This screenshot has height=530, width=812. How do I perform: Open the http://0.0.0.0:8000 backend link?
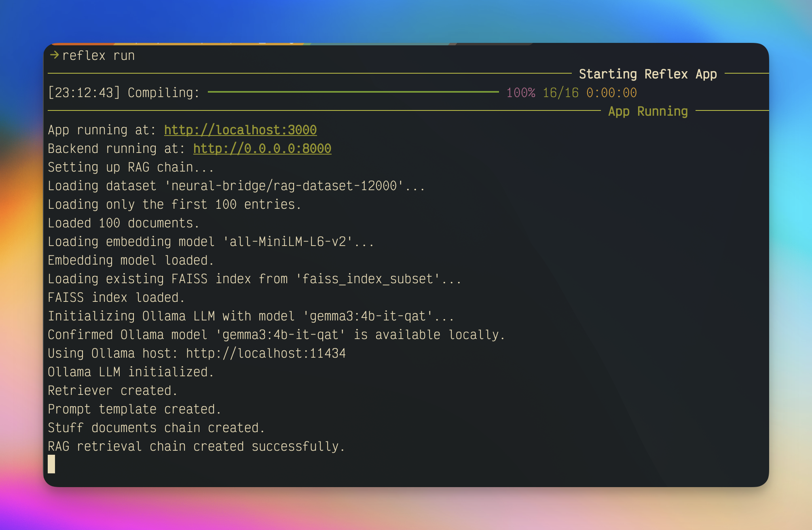coord(262,148)
